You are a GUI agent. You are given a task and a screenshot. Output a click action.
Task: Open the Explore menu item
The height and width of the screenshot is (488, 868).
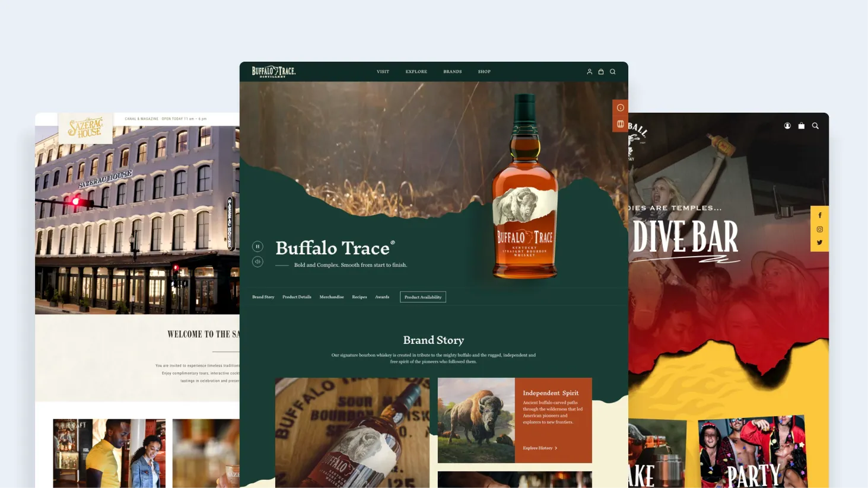tap(416, 72)
